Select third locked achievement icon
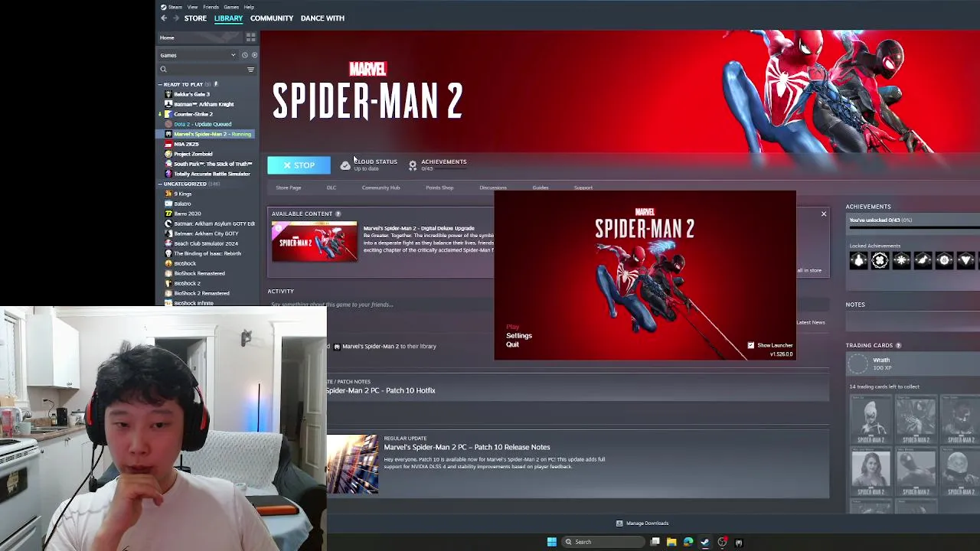The width and height of the screenshot is (980, 551). click(x=901, y=261)
